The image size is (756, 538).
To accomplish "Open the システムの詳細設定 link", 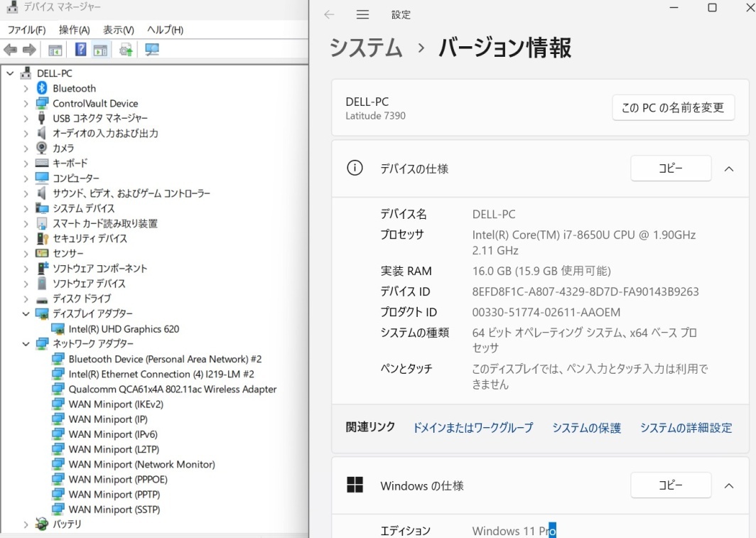I will point(686,428).
